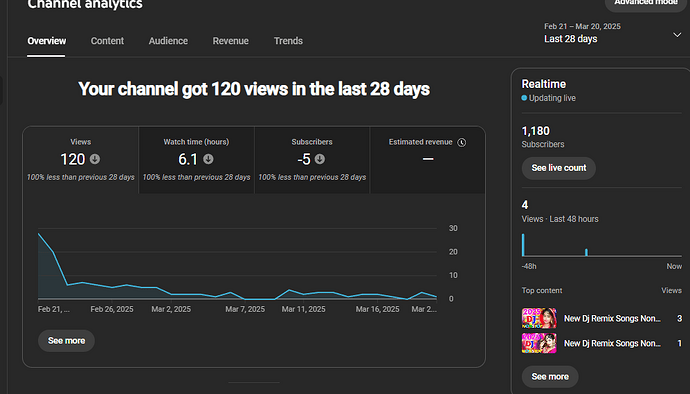
Task: Click the down-arrow icon beside 120 views
Action: [x=95, y=159]
